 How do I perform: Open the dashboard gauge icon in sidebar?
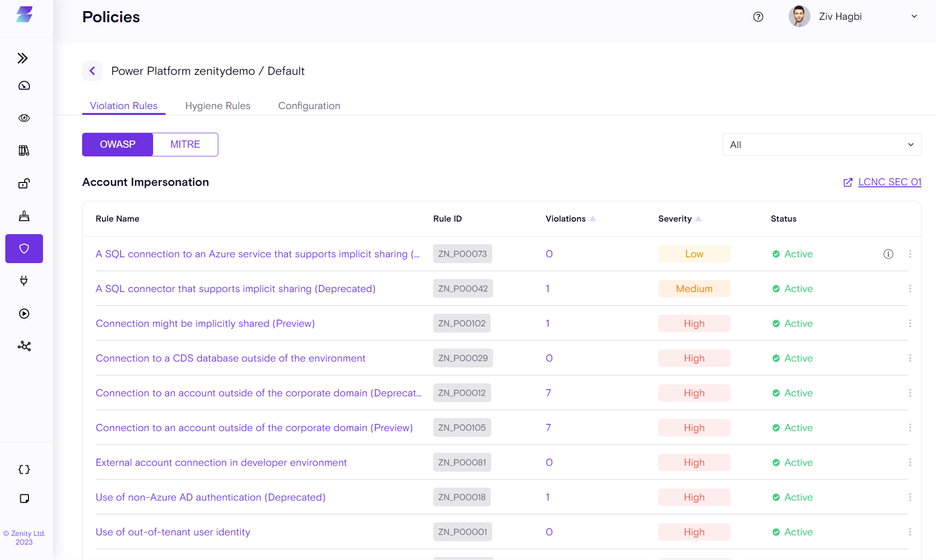24,86
